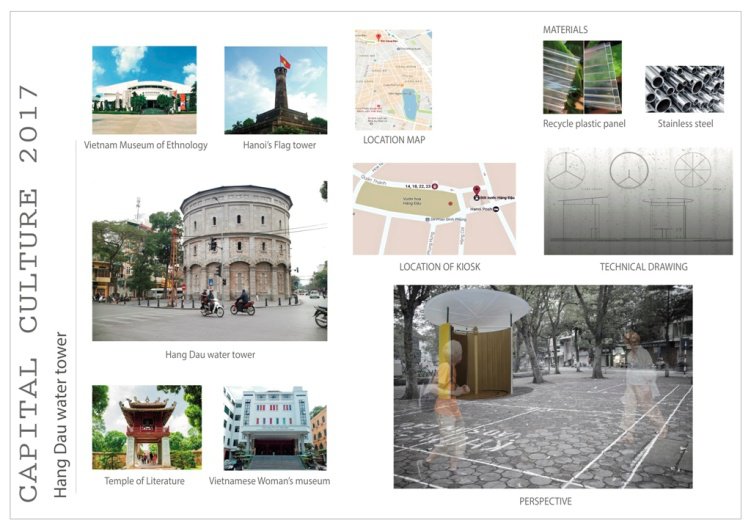Image resolution: width=751 pixels, height=531 pixels.
Task: Click the 'Vietnam Museum of Ethnology' caption
Action: [x=146, y=145]
